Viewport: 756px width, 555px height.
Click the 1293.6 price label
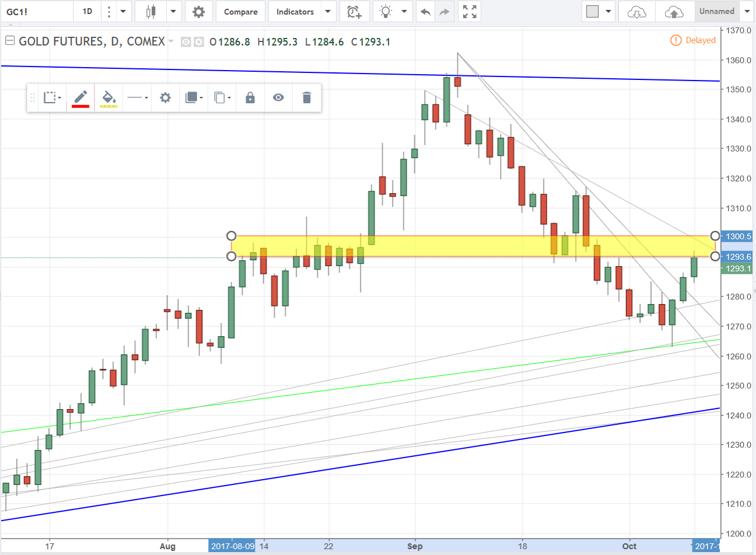tap(737, 257)
